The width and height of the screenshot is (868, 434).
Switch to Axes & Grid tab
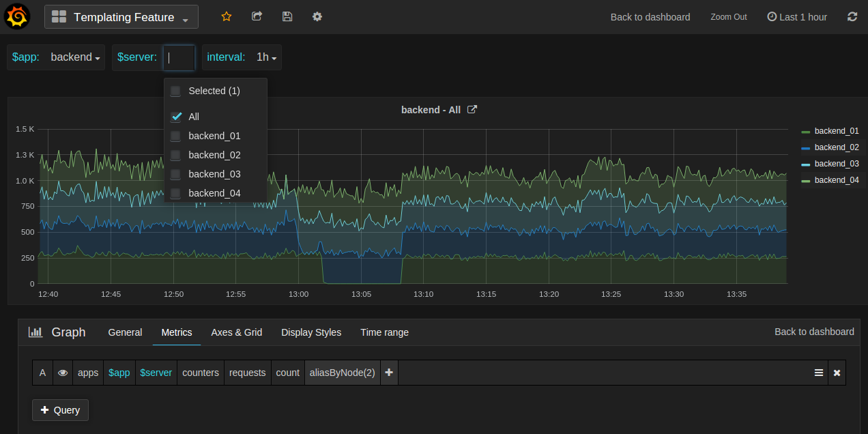(236, 332)
